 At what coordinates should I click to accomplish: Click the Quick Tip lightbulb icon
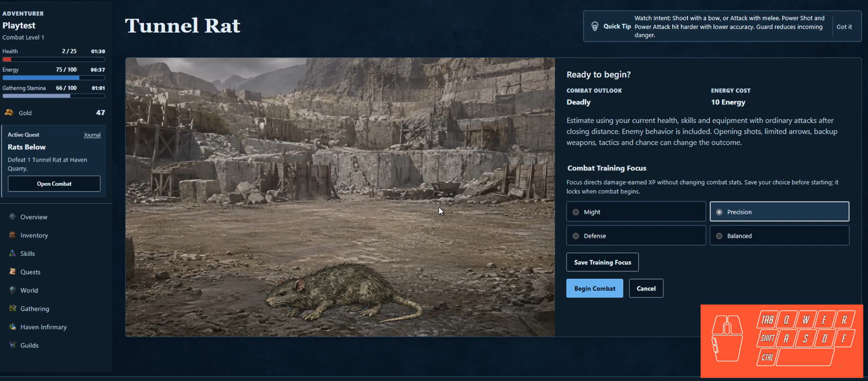pos(595,26)
